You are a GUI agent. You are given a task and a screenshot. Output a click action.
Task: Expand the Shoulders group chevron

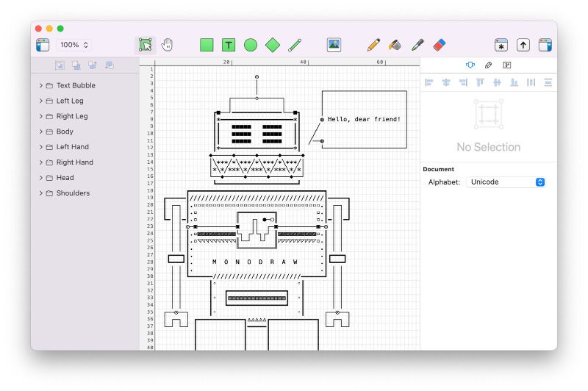tap(41, 193)
